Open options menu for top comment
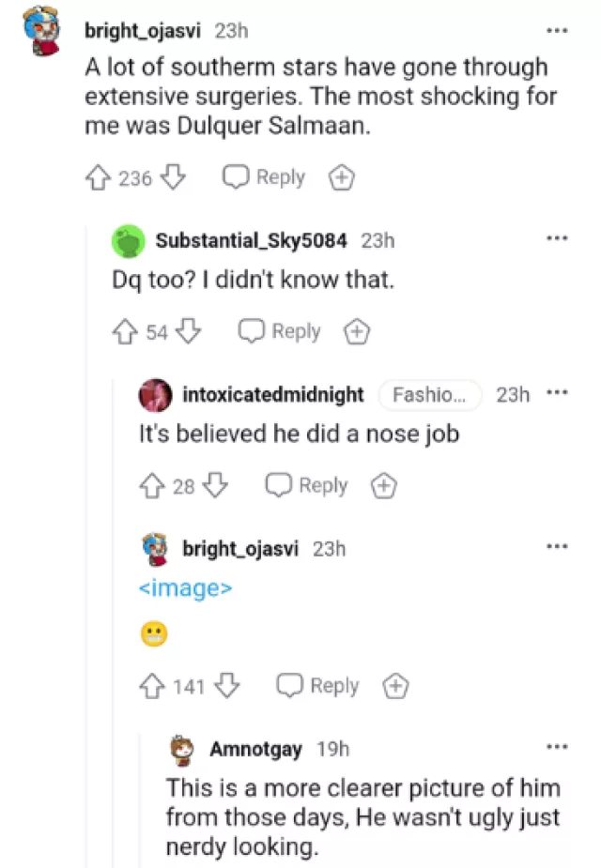 coord(557,30)
